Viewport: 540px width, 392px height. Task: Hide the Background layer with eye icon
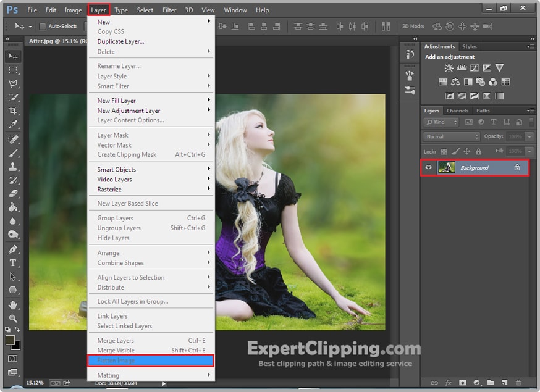[x=429, y=168]
